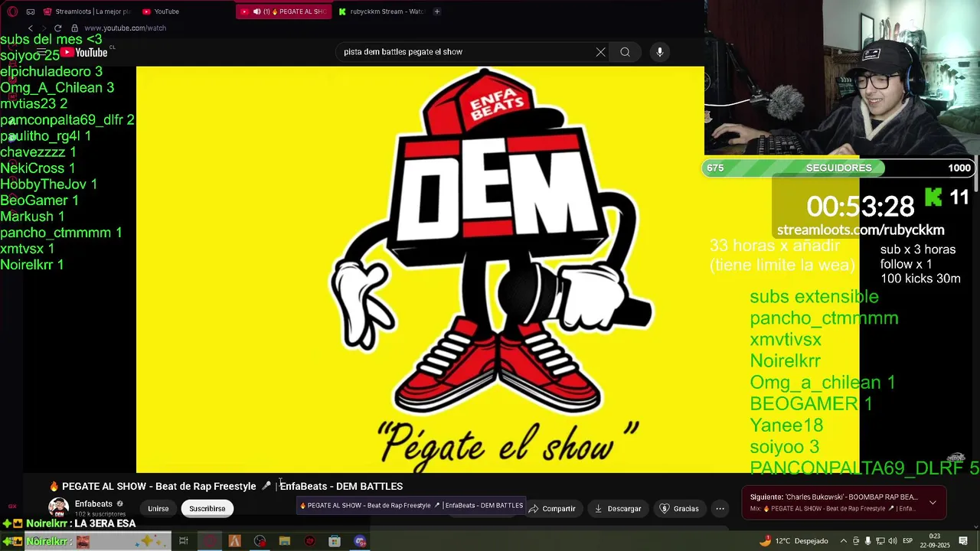Start voice search with microphone icon

660,52
